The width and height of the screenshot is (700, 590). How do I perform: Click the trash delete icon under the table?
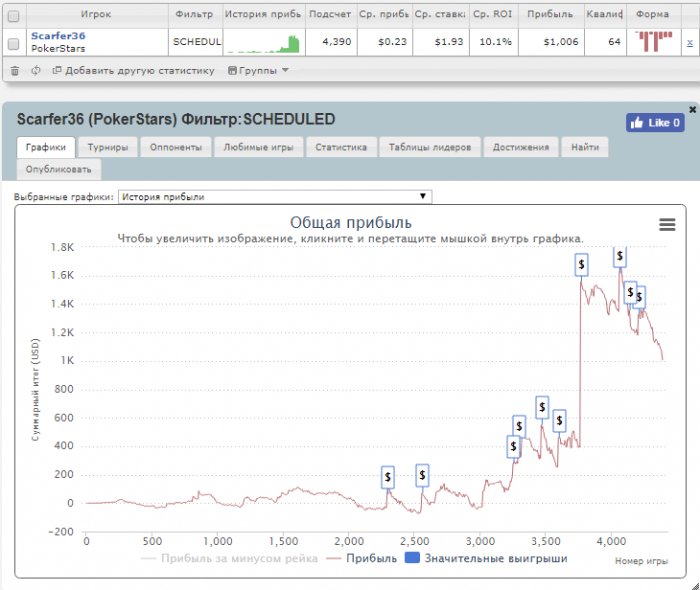click(15, 71)
